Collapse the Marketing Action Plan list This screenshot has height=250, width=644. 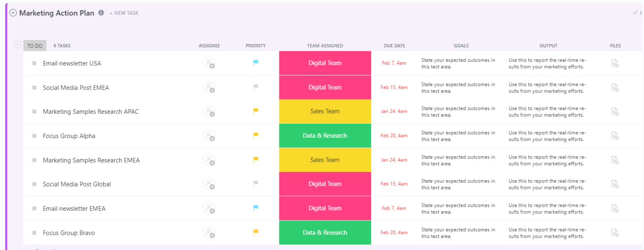point(13,13)
